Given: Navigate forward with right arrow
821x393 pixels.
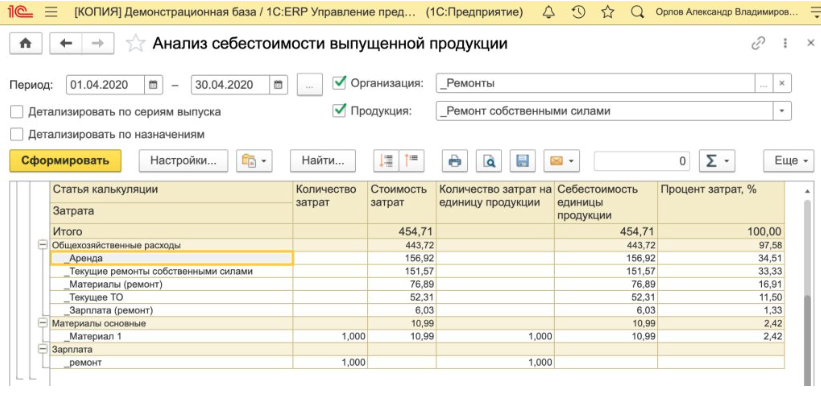Looking at the screenshot, I should click(x=98, y=44).
